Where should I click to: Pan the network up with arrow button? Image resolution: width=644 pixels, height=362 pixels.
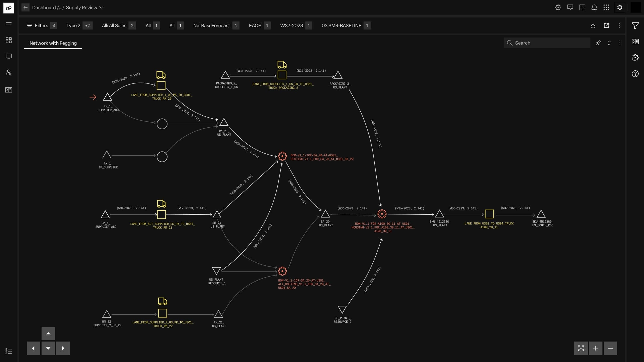(x=48, y=333)
